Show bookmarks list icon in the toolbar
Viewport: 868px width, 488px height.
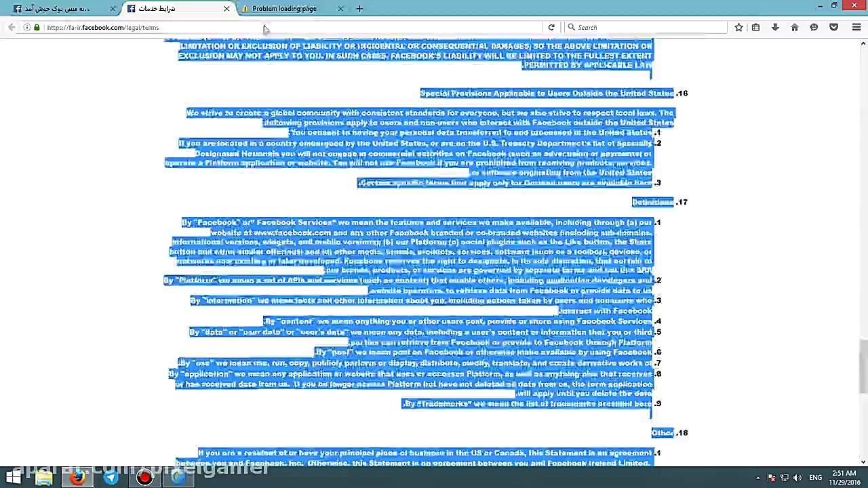coord(755,27)
